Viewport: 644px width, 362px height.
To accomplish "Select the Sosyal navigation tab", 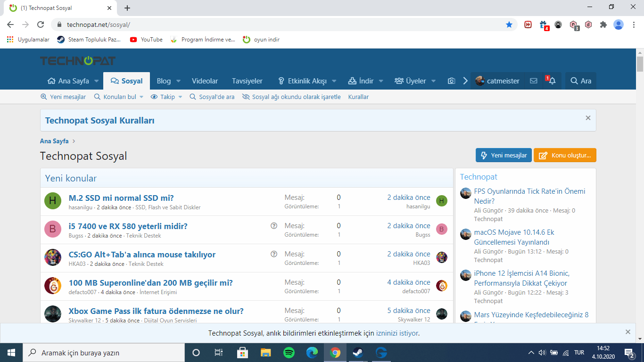I will [x=126, y=81].
